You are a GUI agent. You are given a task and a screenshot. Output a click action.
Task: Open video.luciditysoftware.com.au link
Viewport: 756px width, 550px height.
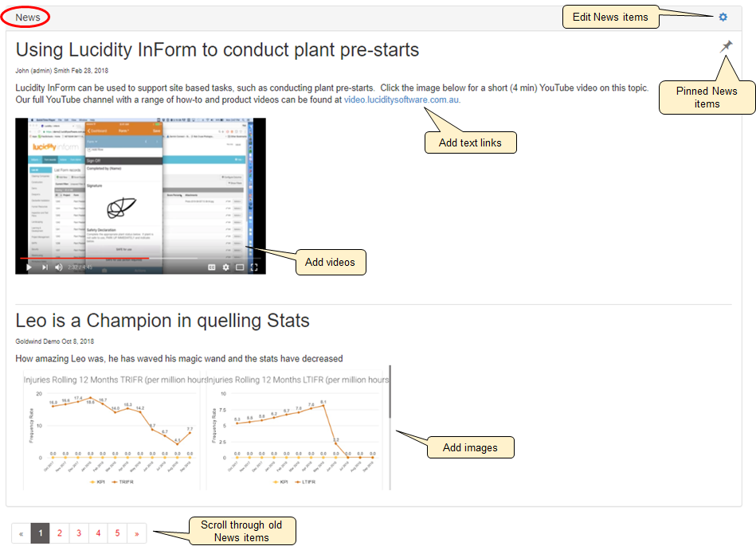(402, 100)
